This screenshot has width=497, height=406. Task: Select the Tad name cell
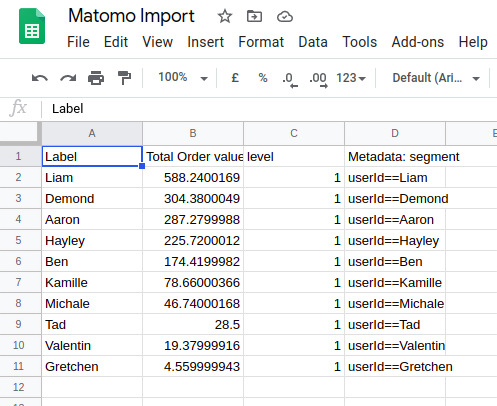coord(92,324)
